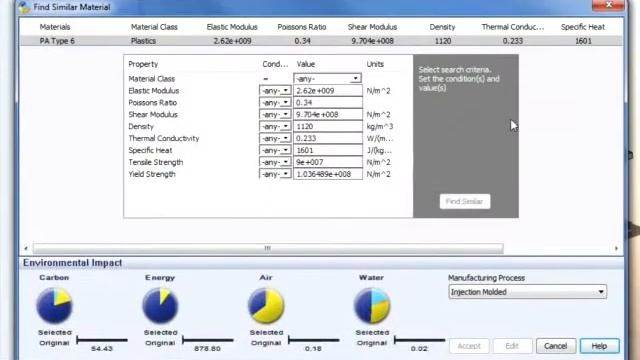This screenshot has width=640, height=360.
Task: Click the Cancel button
Action: pos(556,346)
